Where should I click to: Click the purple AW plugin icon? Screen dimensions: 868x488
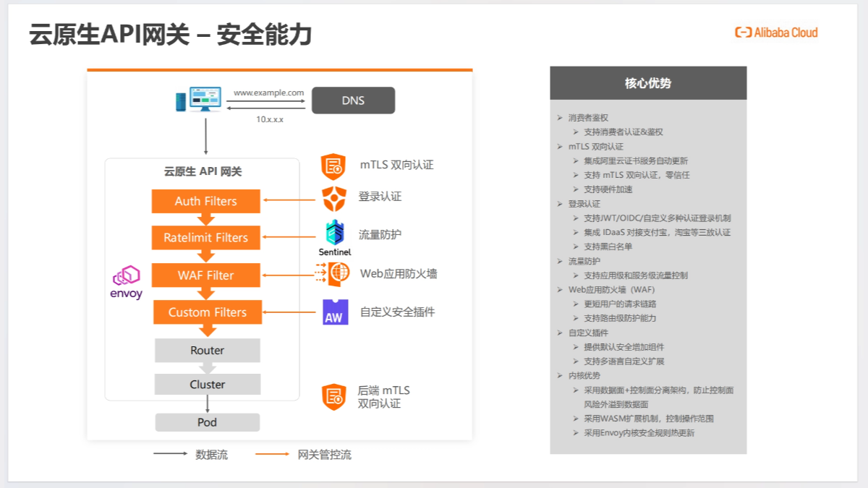click(336, 312)
